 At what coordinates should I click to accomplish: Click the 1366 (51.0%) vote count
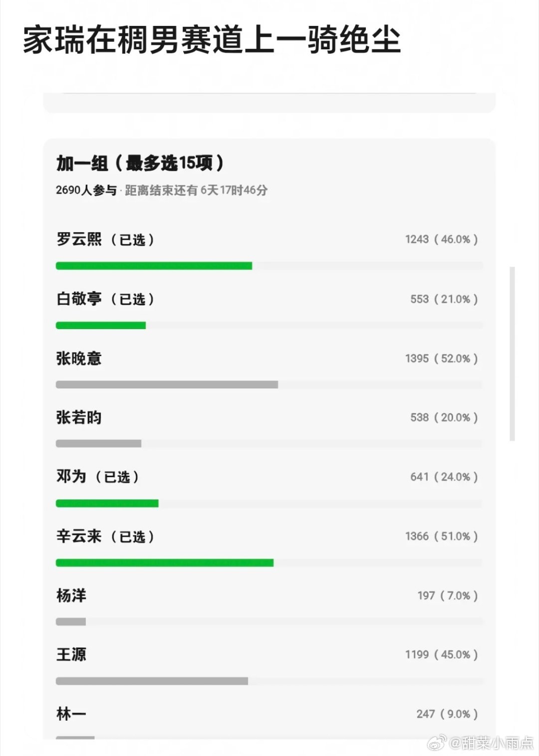point(441,536)
